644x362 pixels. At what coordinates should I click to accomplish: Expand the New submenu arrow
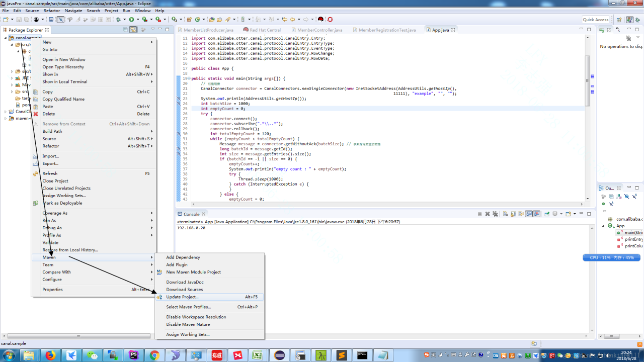click(152, 42)
